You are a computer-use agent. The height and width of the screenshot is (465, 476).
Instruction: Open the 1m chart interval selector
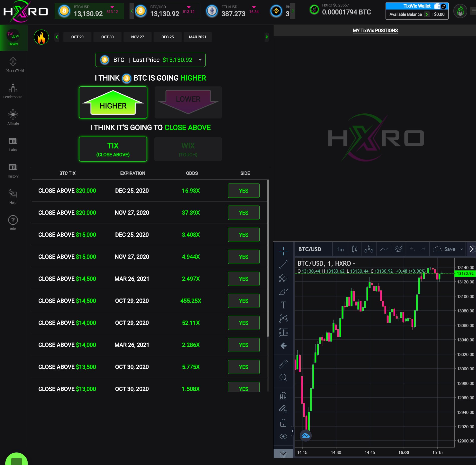340,249
